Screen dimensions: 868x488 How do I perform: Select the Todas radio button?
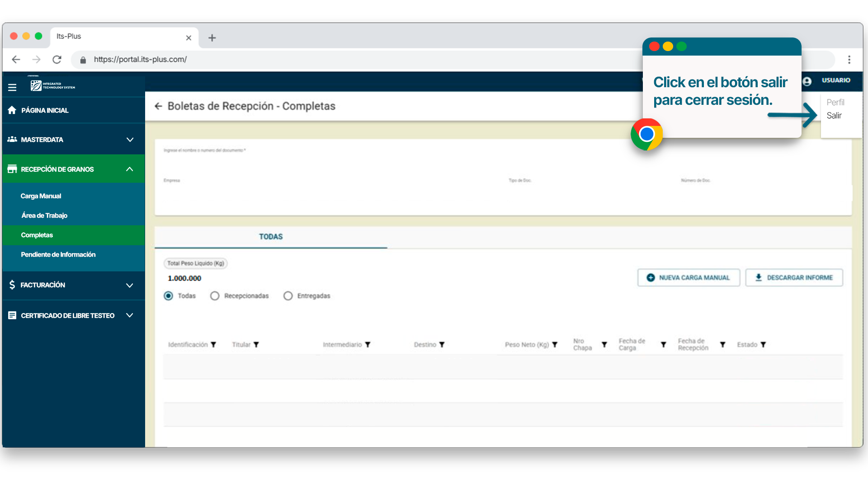point(169,296)
